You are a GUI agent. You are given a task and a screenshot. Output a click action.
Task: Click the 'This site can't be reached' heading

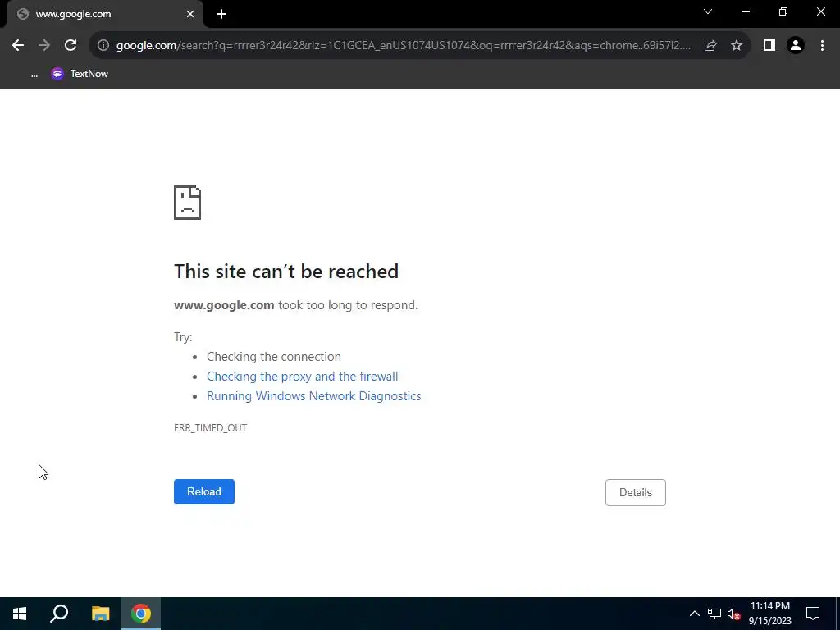click(x=286, y=271)
